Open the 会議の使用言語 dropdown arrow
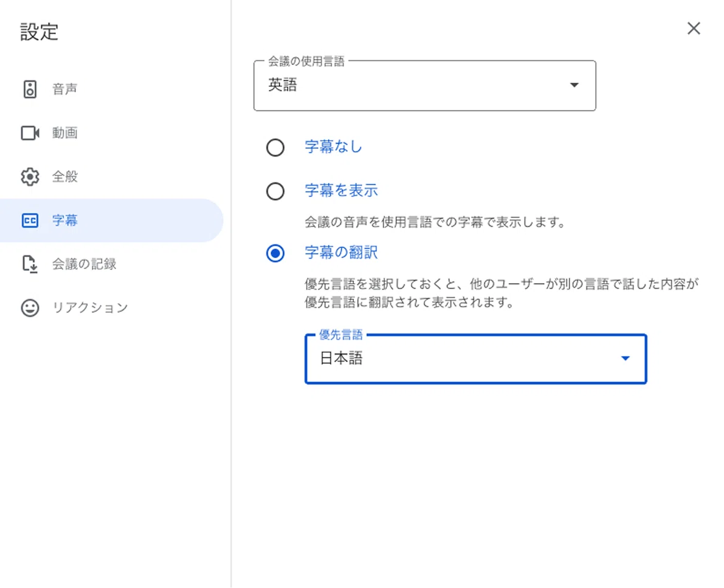724x588 pixels. [x=574, y=85]
